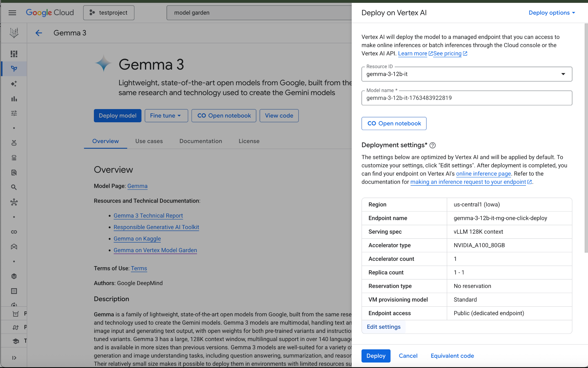Switch to the Use cases tab
This screenshot has width=588, height=368.
(x=149, y=141)
